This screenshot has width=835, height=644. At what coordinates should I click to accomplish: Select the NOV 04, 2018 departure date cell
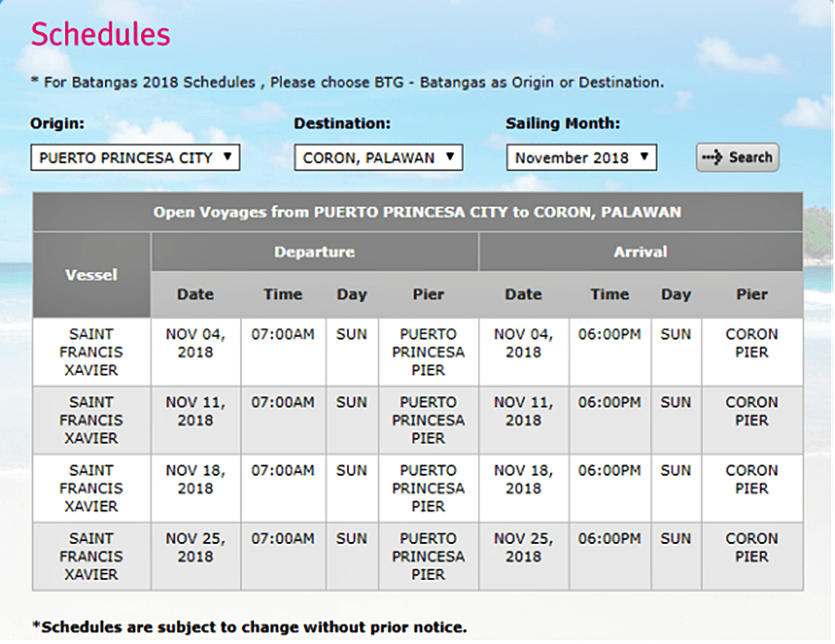196,343
